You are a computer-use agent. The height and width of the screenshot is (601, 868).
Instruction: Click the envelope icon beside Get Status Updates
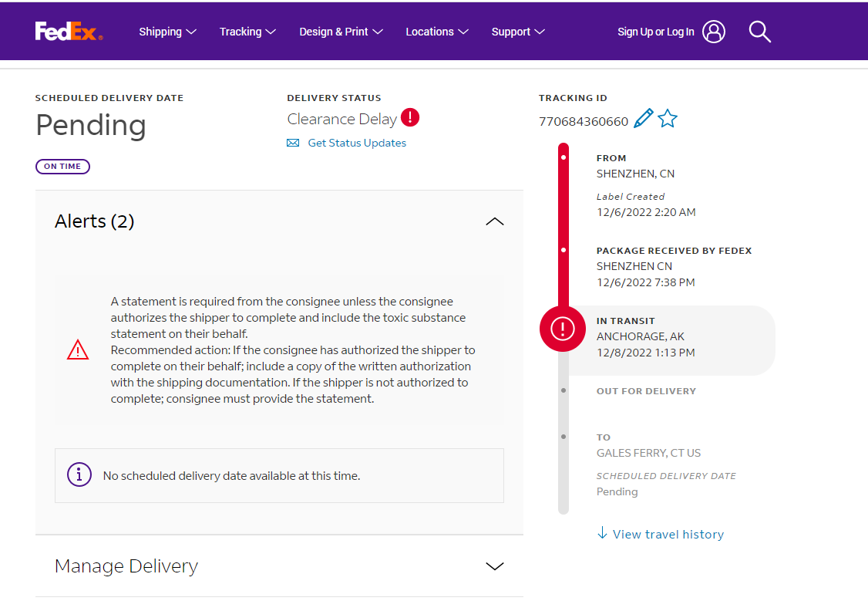[293, 143]
